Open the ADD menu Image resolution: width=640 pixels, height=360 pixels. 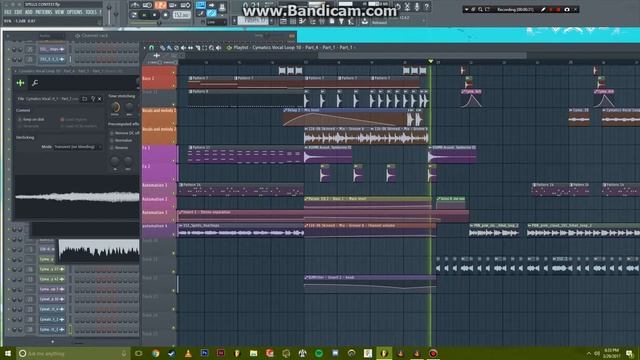(x=29, y=12)
